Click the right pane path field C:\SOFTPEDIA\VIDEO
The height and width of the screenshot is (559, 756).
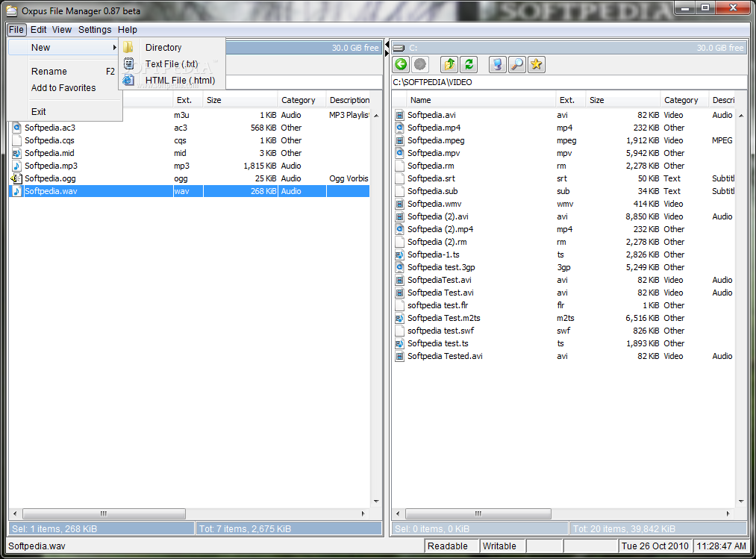tap(569, 82)
